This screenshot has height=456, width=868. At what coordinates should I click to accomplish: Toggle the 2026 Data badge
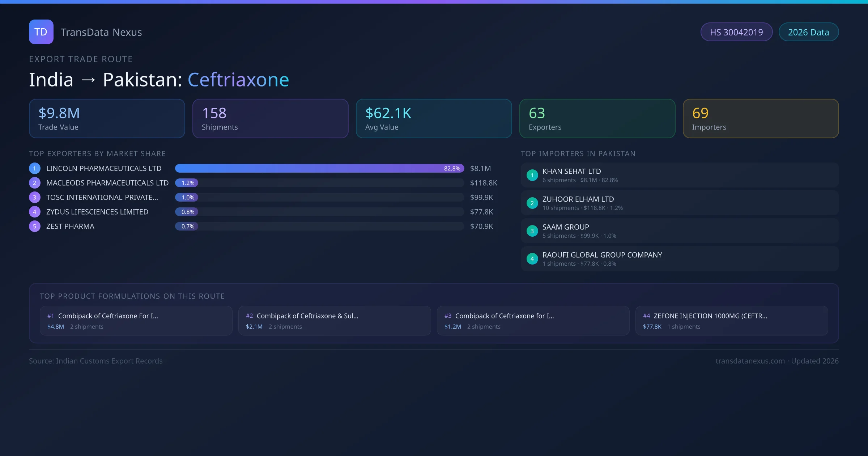808,32
